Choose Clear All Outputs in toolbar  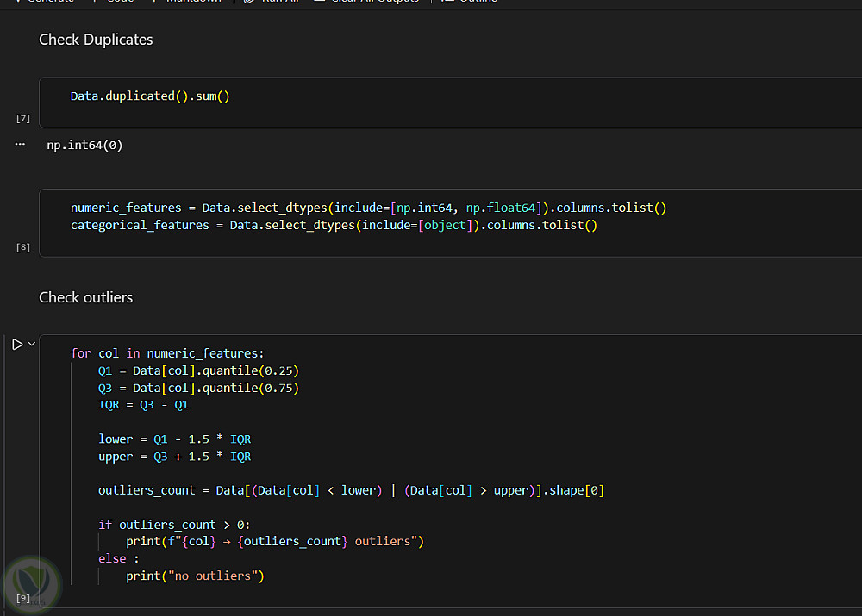[x=366, y=2]
